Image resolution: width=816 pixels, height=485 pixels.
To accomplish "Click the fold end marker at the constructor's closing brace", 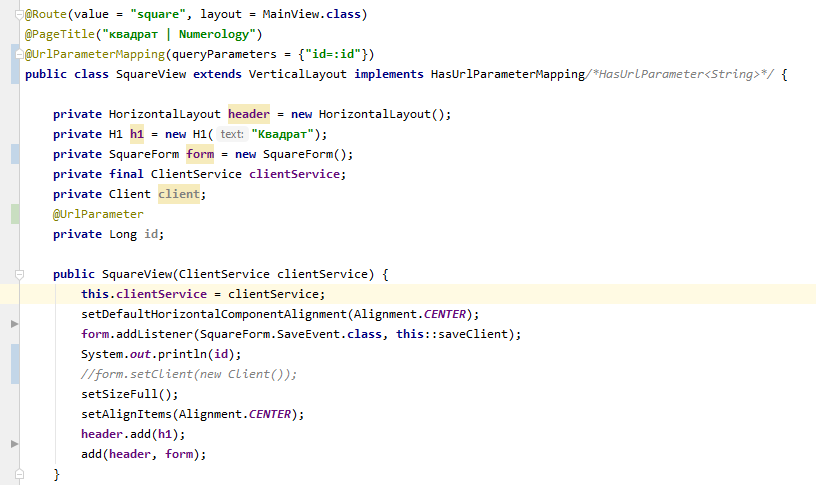I will 20,474.
